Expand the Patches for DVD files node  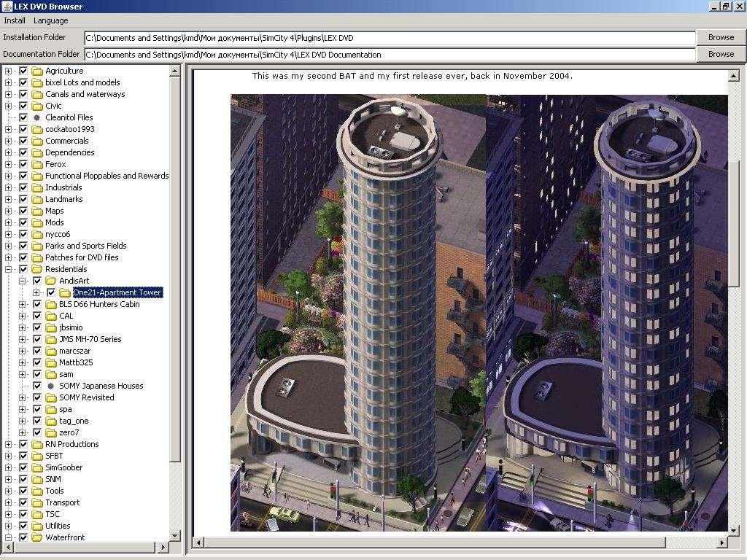(9, 257)
